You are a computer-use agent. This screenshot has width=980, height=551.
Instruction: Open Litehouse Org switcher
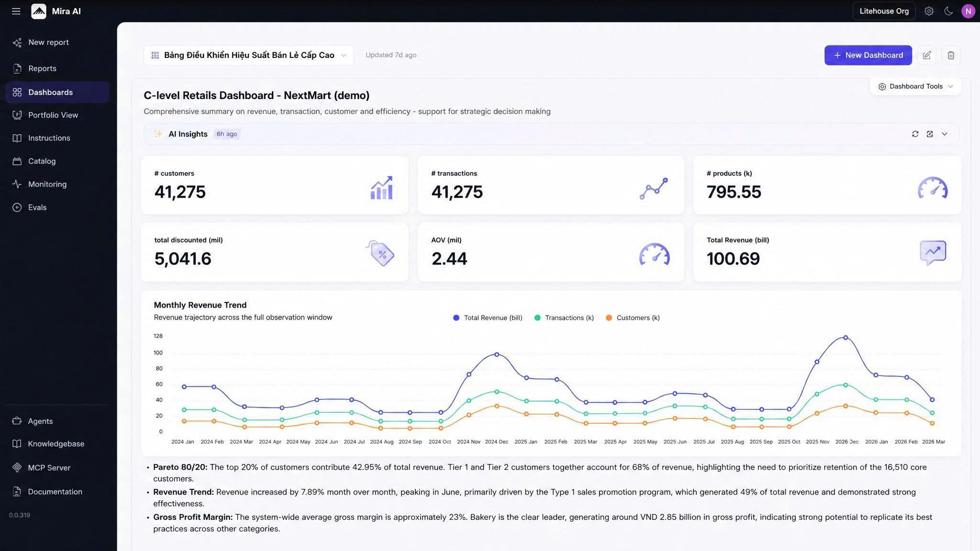tap(884, 11)
